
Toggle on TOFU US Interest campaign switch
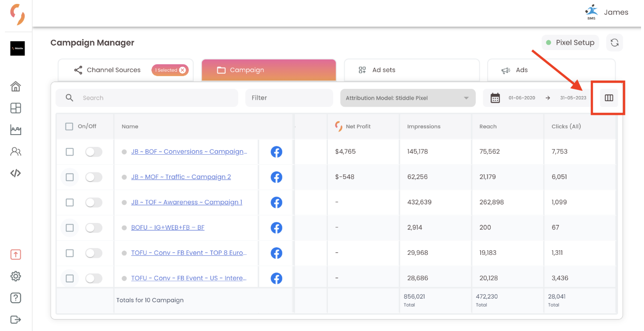[x=93, y=278]
